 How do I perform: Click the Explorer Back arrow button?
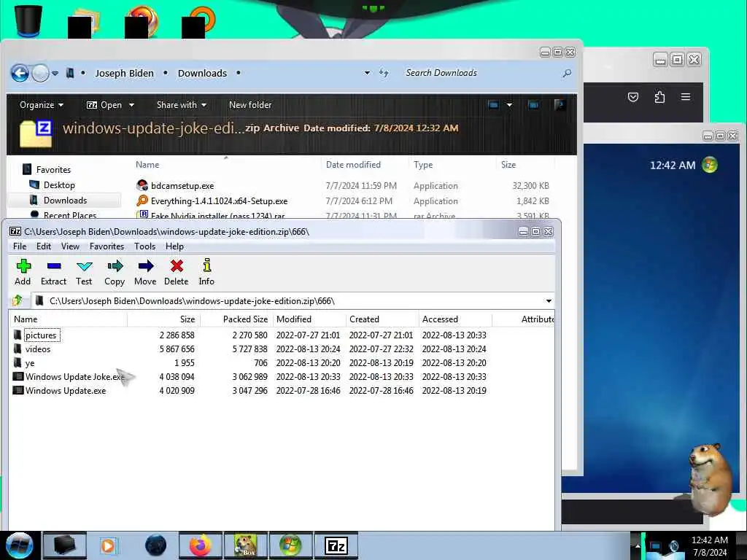[x=20, y=74]
